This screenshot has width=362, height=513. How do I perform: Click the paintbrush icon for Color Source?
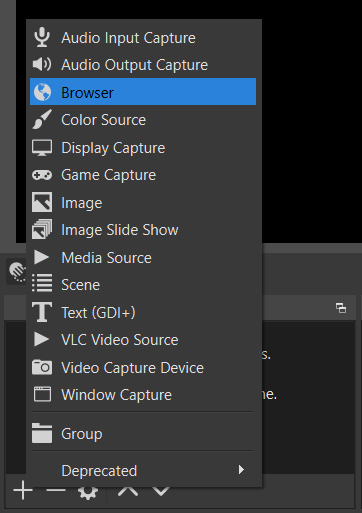point(42,119)
